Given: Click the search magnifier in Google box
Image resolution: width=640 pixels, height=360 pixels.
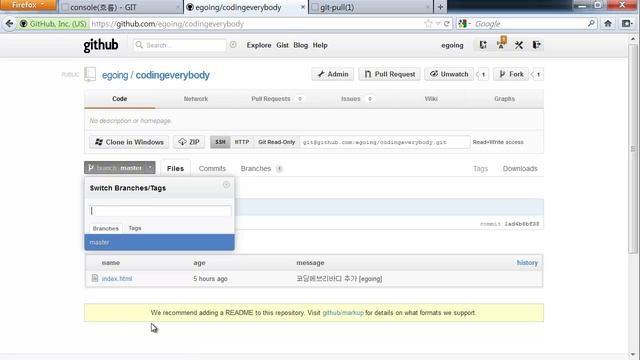Looking at the screenshot, I should 591,24.
